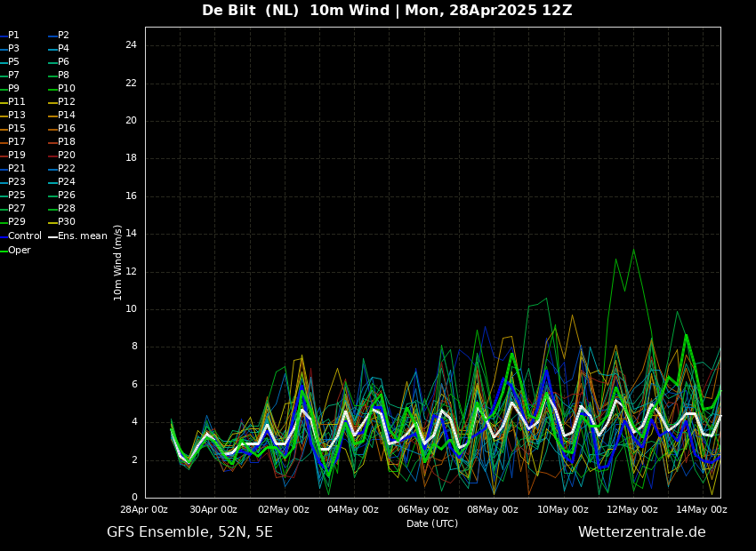Click the De Bilt 10m Wind chart title

(387, 11)
